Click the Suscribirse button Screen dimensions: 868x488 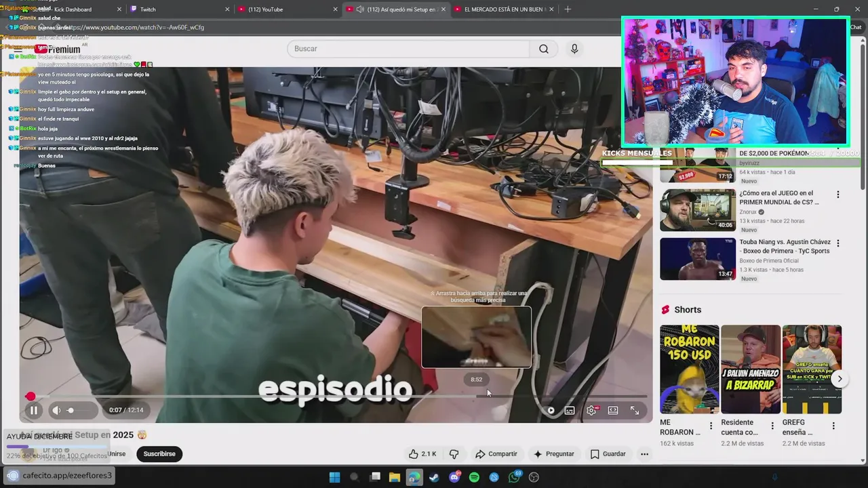tap(159, 453)
